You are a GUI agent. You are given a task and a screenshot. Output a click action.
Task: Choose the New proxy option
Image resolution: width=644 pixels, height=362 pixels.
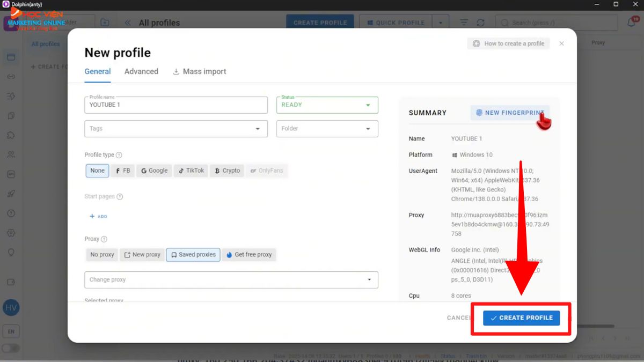(142, 255)
